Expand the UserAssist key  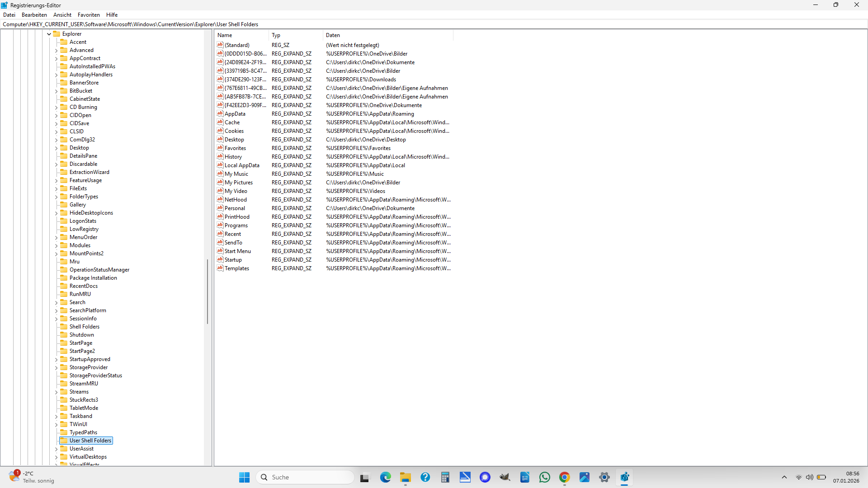coord(57,449)
